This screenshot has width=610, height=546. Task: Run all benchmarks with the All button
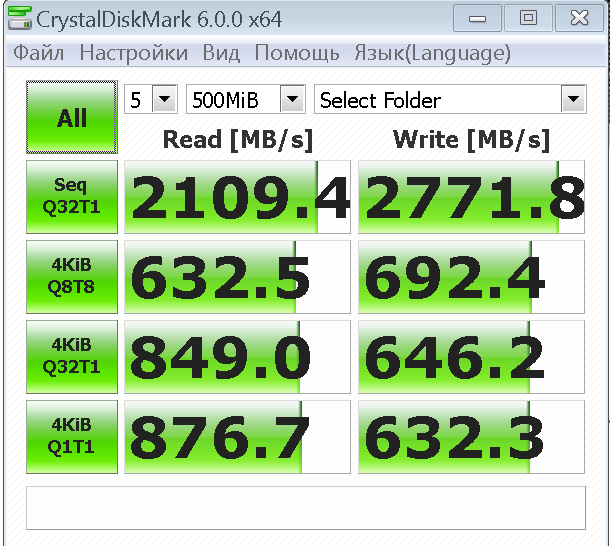(72, 117)
